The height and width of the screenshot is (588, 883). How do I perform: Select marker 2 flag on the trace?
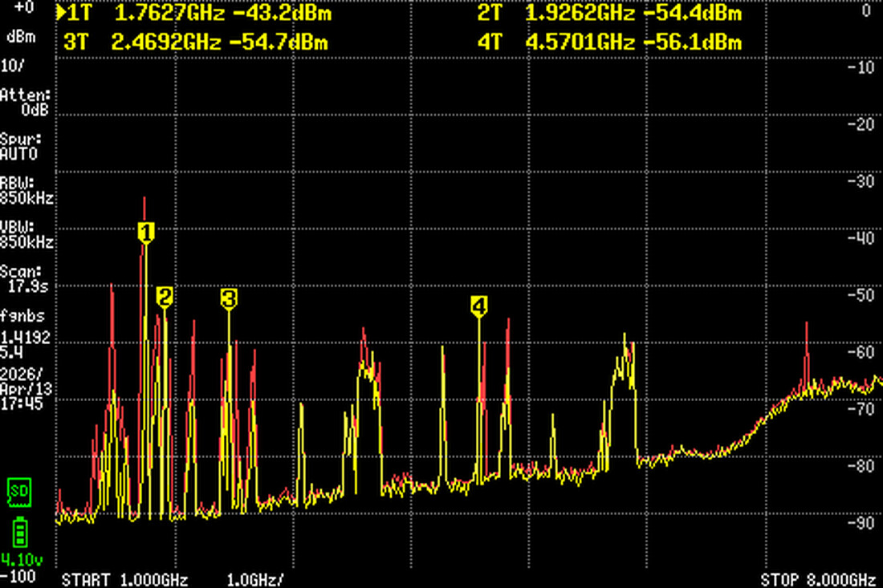(164, 298)
